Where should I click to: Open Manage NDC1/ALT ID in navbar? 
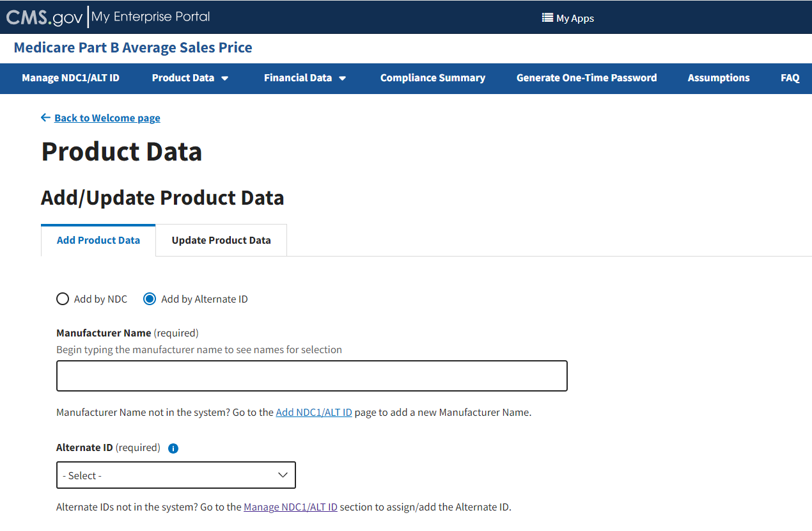pos(70,78)
